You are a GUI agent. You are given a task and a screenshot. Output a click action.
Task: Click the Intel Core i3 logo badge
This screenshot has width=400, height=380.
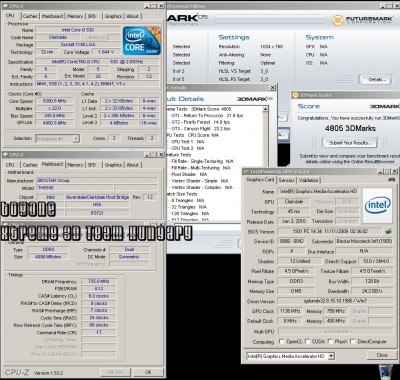point(142,41)
